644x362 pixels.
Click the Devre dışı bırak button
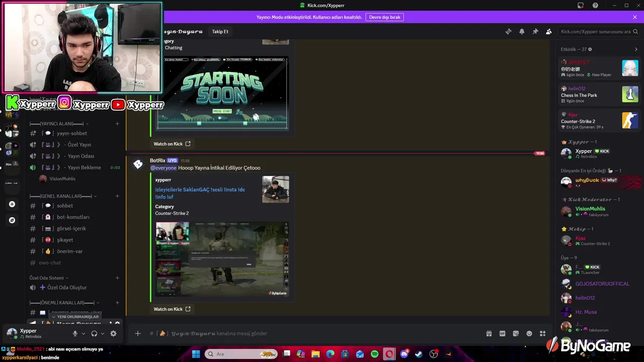coord(385,17)
